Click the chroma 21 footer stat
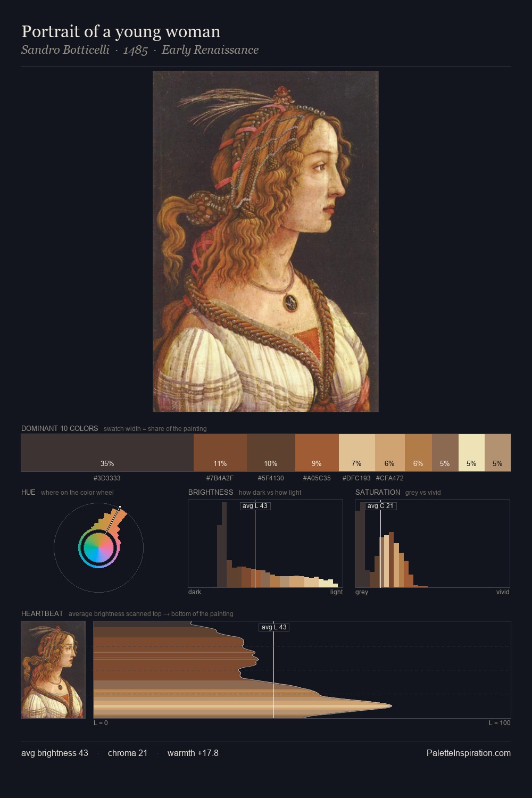The image size is (532, 798). [128, 753]
